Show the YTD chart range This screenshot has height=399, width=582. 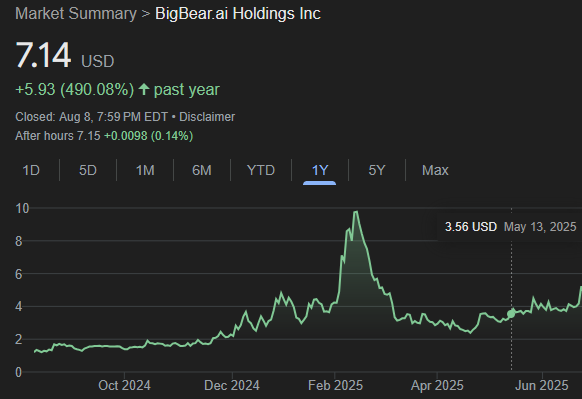tap(261, 170)
